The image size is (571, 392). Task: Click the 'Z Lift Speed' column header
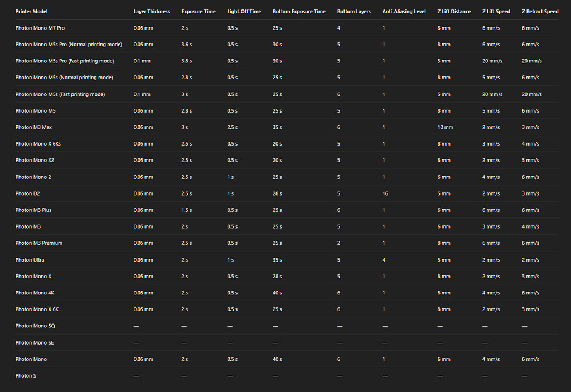496,11
